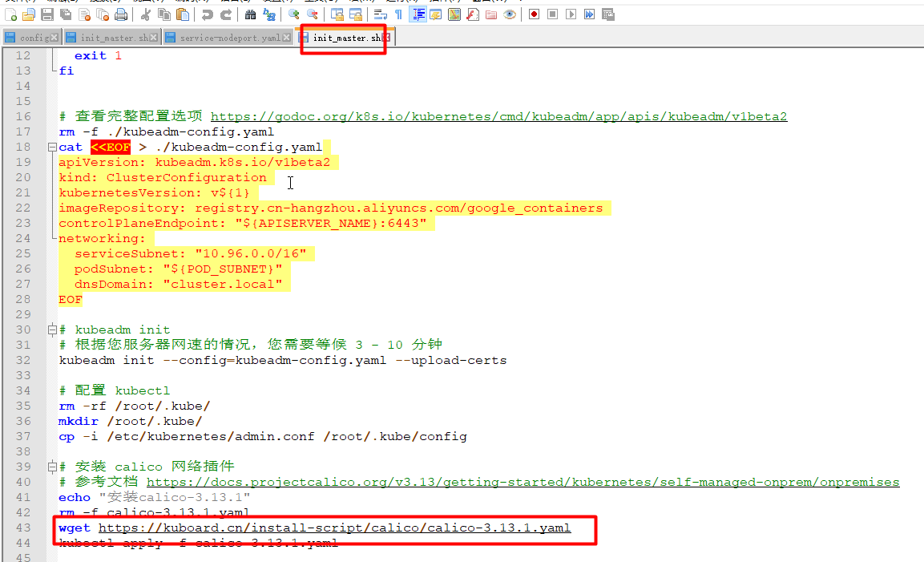The width and height of the screenshot is (924, 562).
Task: Click the podSubnet "${POD_SUBNET}" line
Action: click(x=179, y=269)
